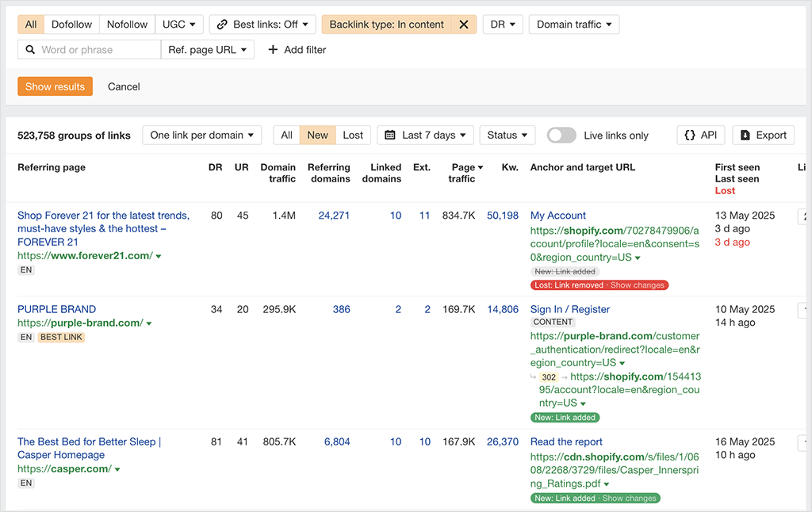Click the calendar icon in Last 7 days

tap(390, 135)
